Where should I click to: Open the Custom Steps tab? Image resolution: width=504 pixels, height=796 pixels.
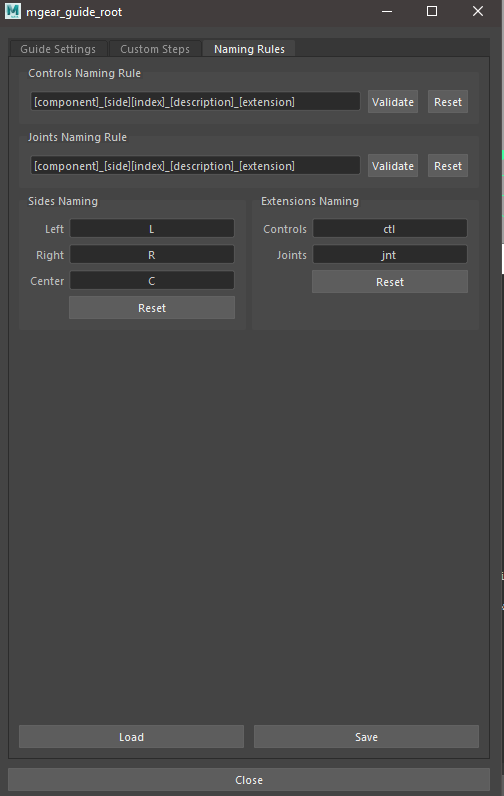point(155,49)
